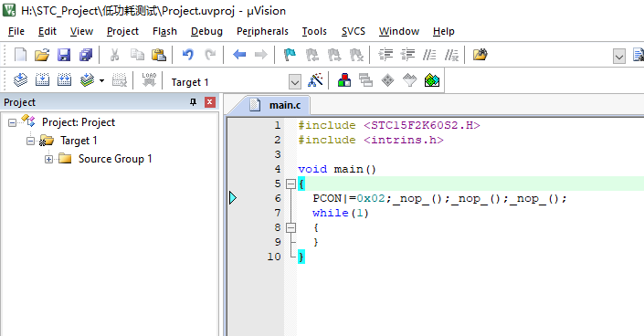This screenshot has width=644, height=336.
Task: Open the Peripherals menu
Action: (x=262, y=32)
